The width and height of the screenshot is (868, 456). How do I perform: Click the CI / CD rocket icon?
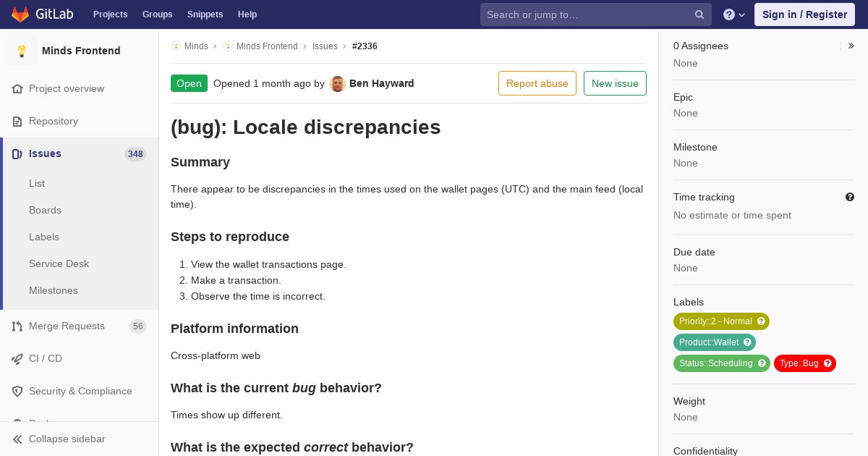17,358
